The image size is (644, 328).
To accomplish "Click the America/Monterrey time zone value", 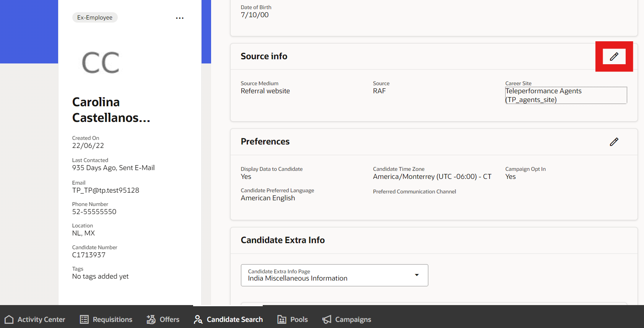I will (x=433, y=177).
